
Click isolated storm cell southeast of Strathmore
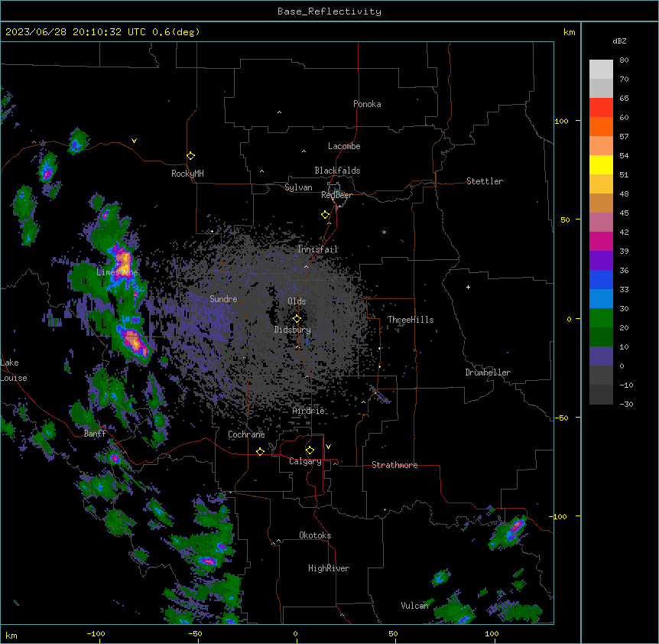pyautogui.click(x=509, y=532)
